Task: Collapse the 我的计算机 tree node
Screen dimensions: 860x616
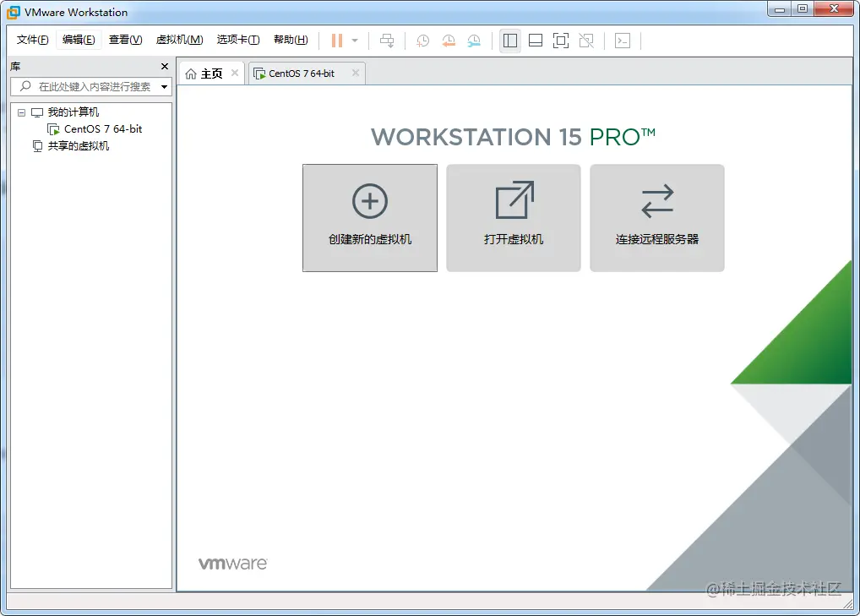Action: click(21, 112)
